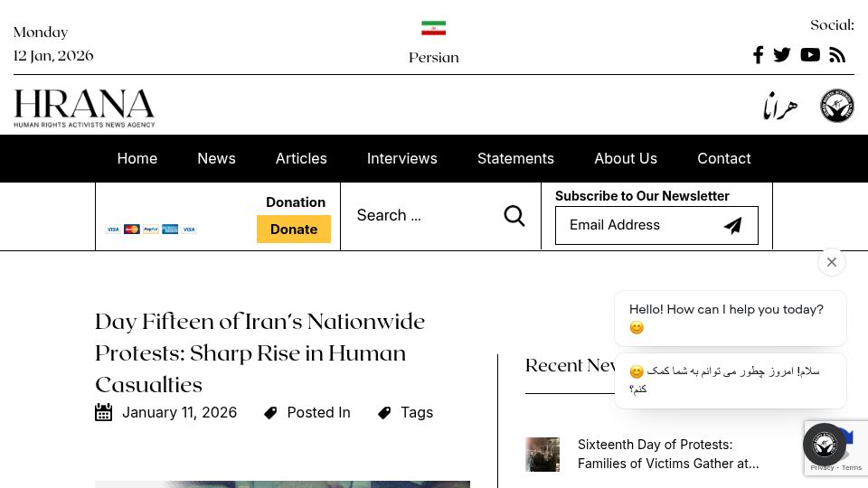The height and width of the screenshot is (488, 868).
Task: Click the magnifying glass search icon
Action: coord(514,216)
